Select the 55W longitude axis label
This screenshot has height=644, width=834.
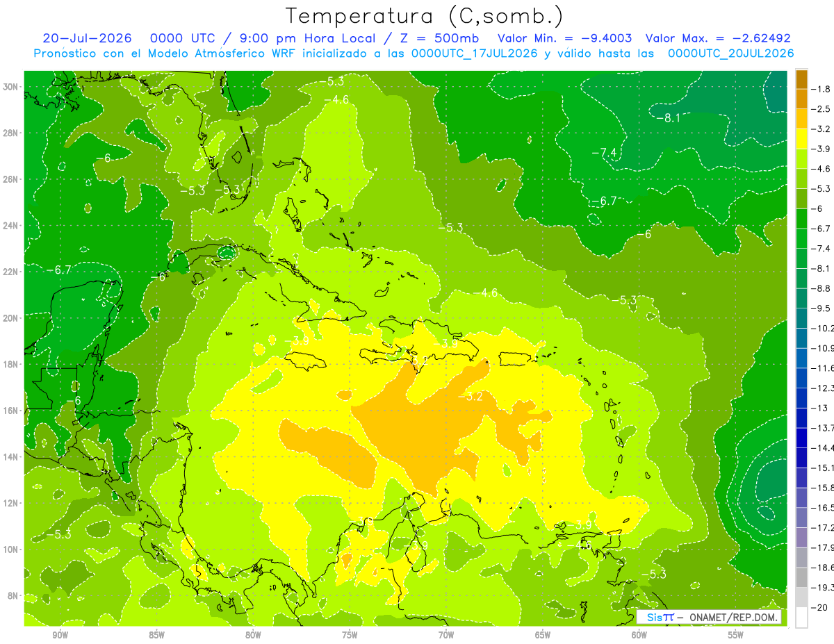736,635
